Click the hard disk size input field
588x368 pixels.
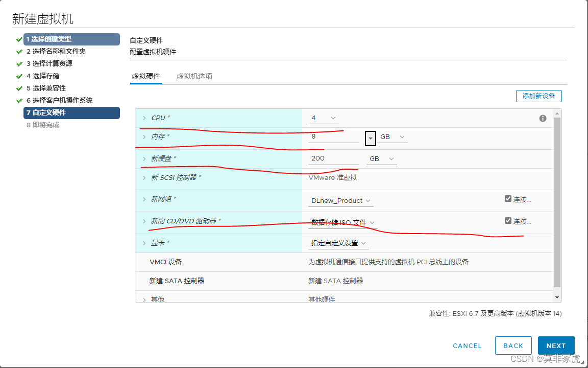(x=333, y=159)
